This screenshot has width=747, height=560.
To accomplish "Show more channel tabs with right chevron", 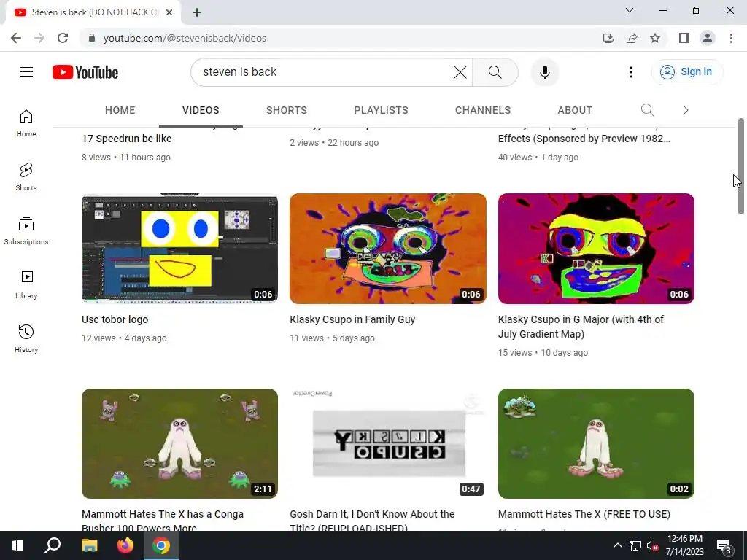I will 686,110.
